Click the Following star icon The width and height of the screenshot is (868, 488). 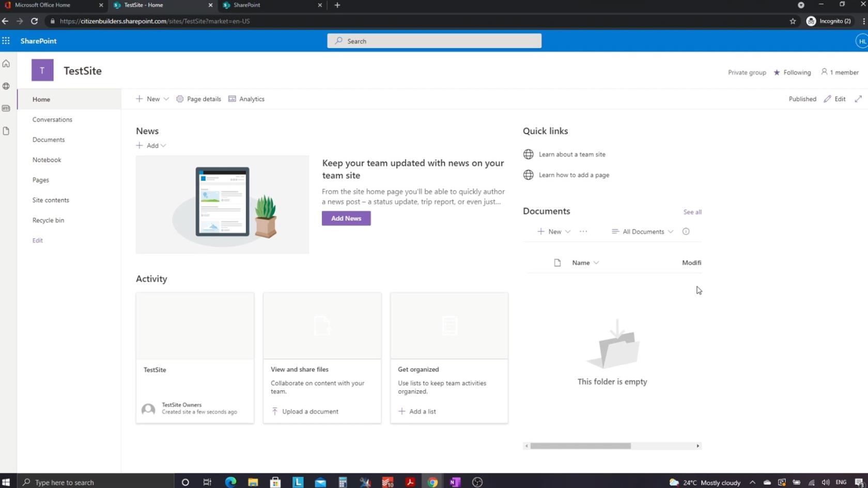pyautogui.click(x=777, y=72)
